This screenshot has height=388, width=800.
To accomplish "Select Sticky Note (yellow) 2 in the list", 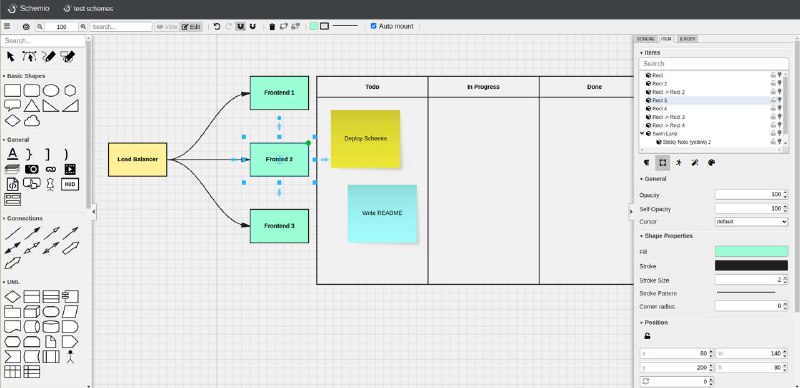I will [687, 142].
